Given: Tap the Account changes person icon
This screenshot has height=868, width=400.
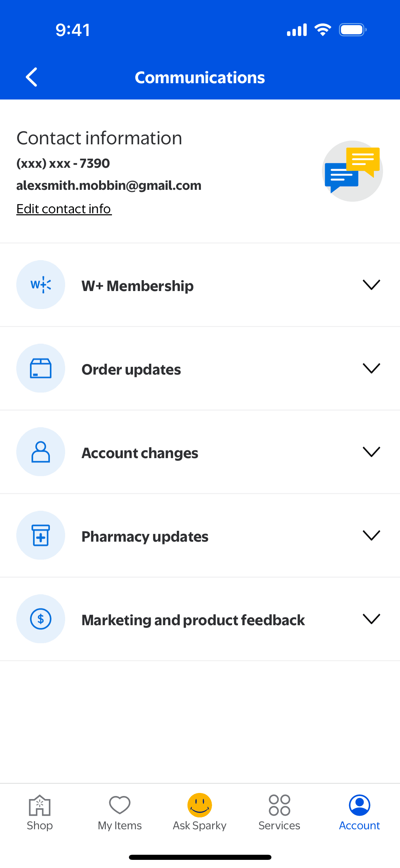Looking at the screenshot, I should [41, 452].
